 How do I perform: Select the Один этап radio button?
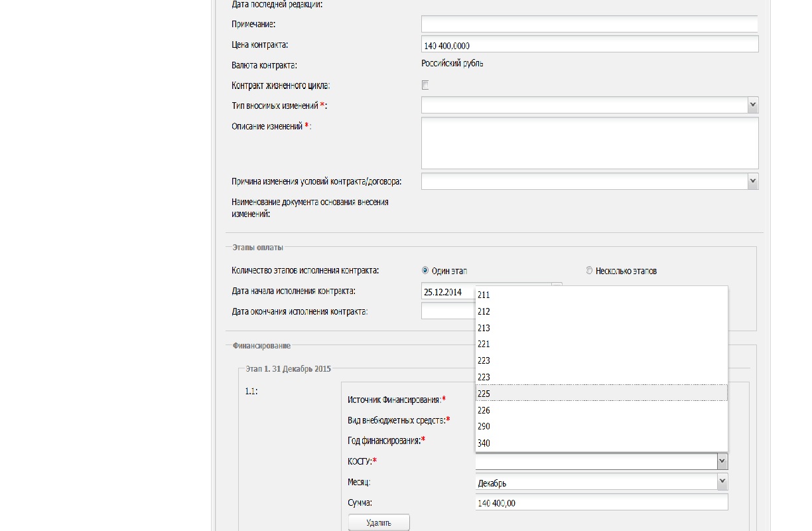pyautogui.click(x=425, y=271)
